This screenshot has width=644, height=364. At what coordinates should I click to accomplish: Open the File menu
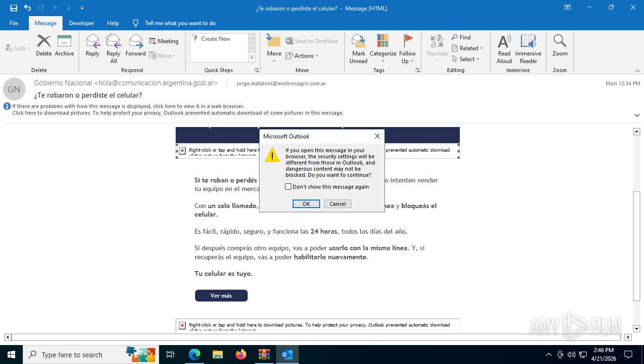coord(14,23)
